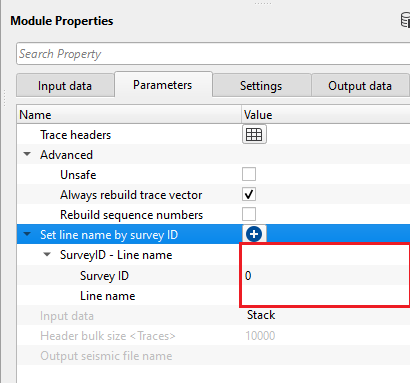Uncheck Always rebuild trace vector
Screen dimensions: 410x383
[249, 194]
